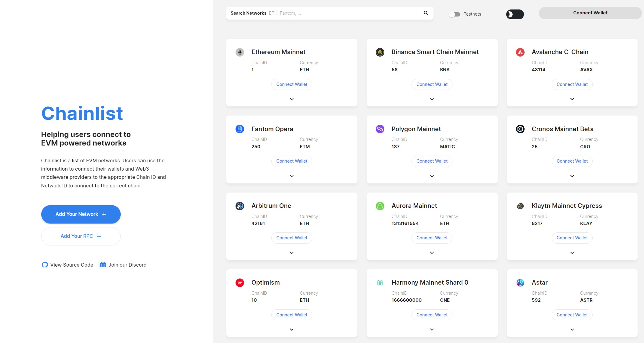Click the KLAY currency value
This screenshot has height=343, width=644.
pyautogui.click(x=586, y=223)
